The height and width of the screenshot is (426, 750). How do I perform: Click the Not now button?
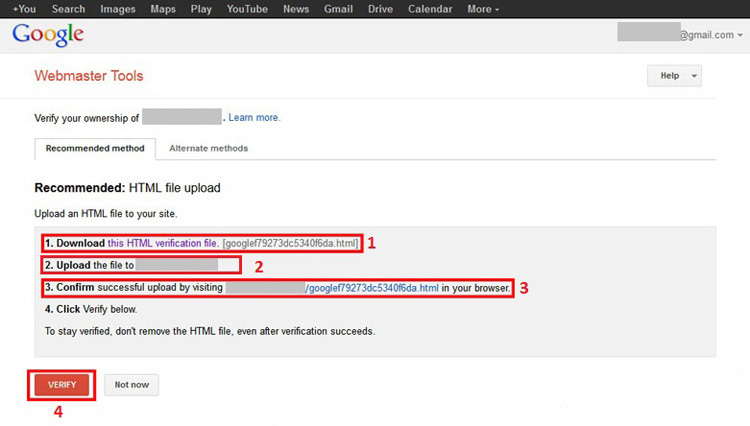pos(132,385)
